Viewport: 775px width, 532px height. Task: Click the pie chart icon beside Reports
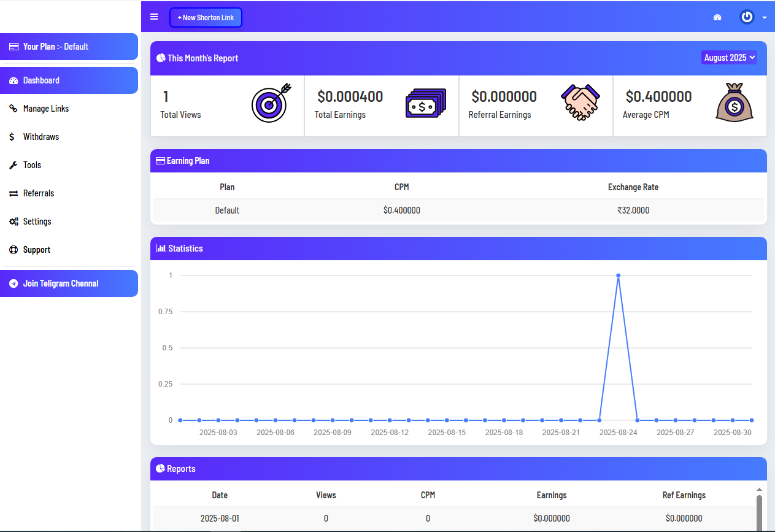[161, 468]
